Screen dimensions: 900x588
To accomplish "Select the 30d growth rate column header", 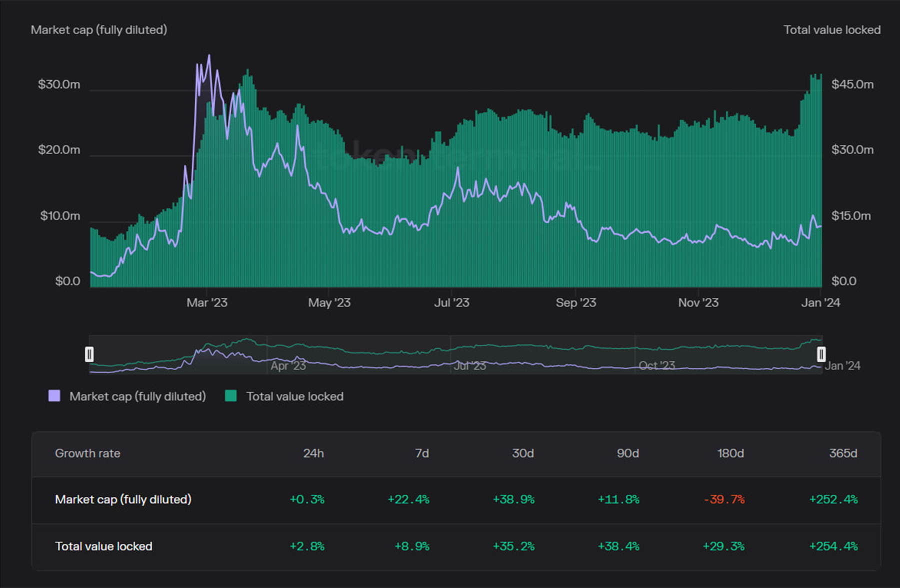I will (522, 453).
